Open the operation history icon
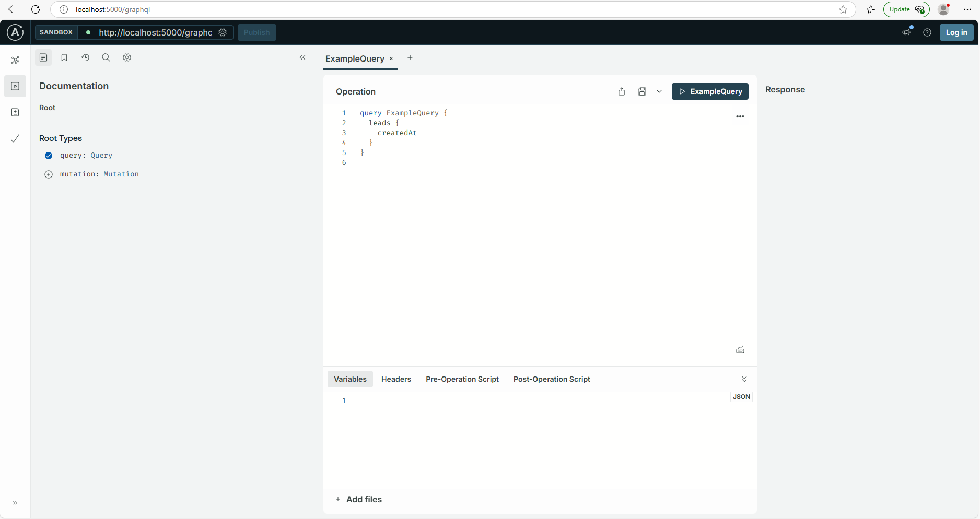Viewport: 980px width, 519px height. (x=85, y=57)
